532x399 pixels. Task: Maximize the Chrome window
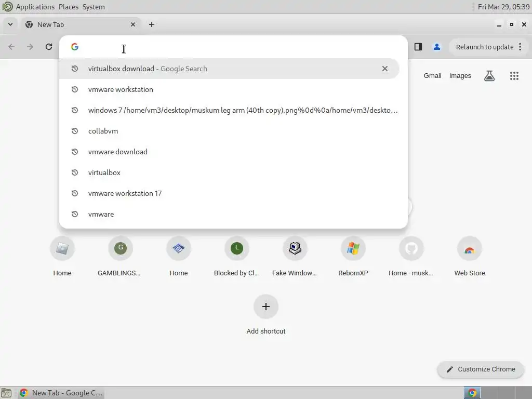click(x=512, y=24)
